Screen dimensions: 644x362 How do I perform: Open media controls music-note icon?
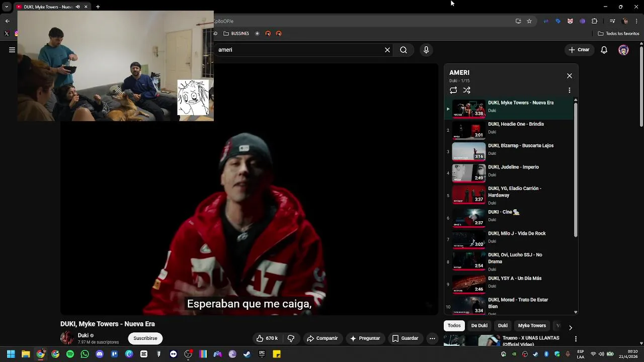612,21
